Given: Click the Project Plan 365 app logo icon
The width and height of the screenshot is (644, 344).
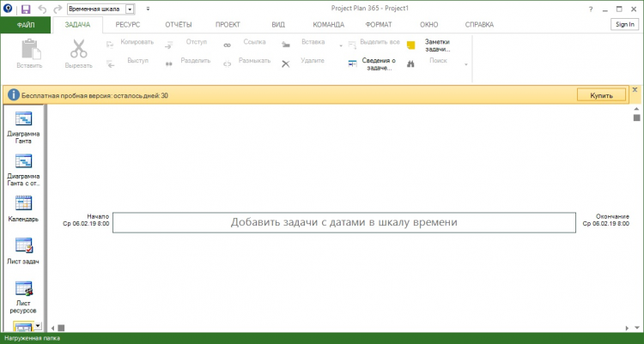Looking at the screenshot, I should pyautogui.click(x=8, y=9).
